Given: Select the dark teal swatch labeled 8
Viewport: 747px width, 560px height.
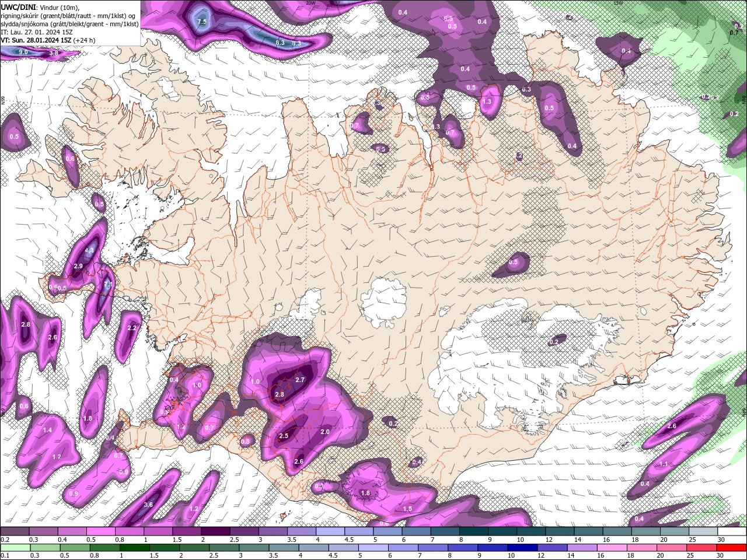Looking at the screenshot, I should point(474,531).
